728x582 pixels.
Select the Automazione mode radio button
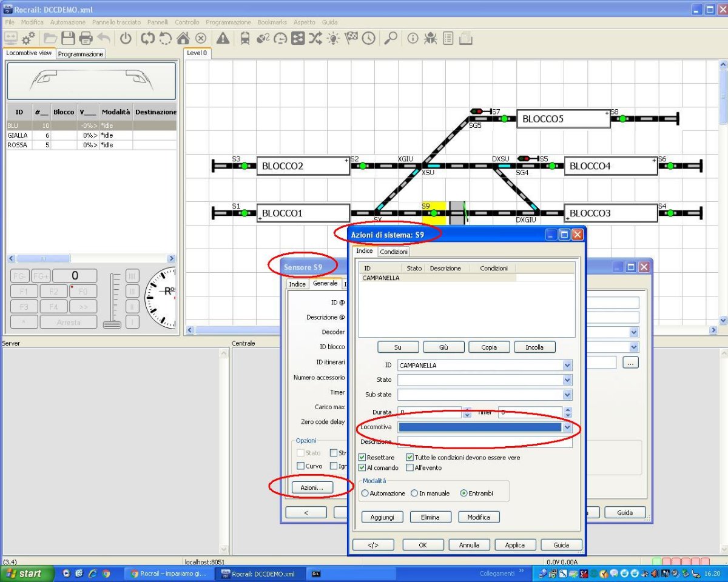tap(365, 493)
